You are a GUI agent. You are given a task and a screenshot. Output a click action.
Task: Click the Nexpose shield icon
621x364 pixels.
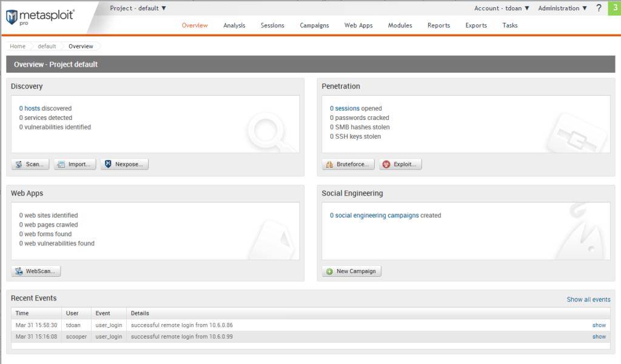(108, 164)
